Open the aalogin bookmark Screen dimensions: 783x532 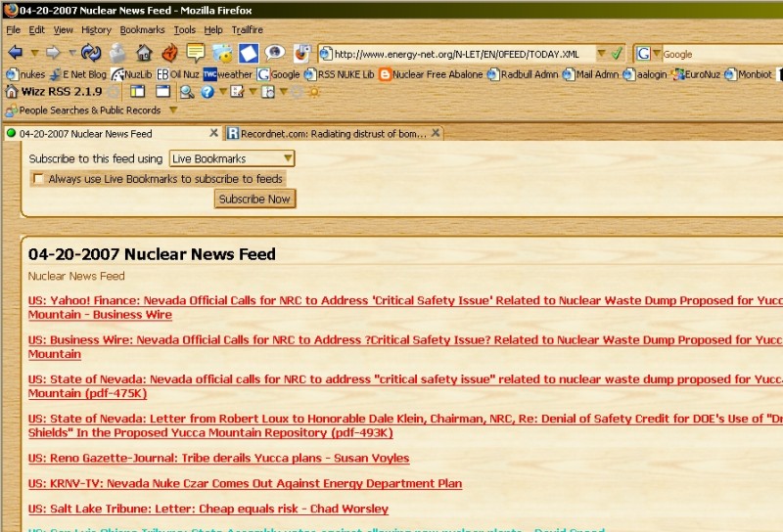[x=645, y=74]
